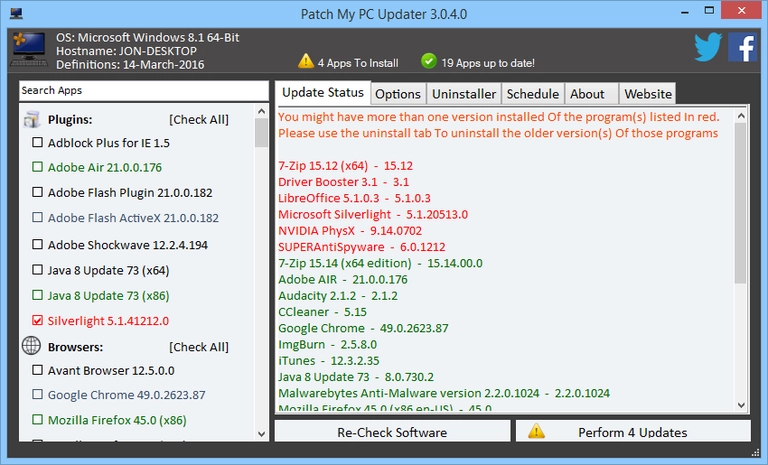
Task: Click the Browsers: category heading
Action: coord(75,347)
